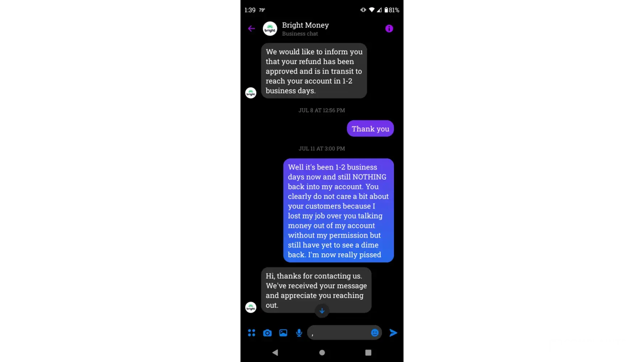Tap the Bright avatar beside the refund message
This screenshot has width=644, height=362.
click(x=251, y=93)
